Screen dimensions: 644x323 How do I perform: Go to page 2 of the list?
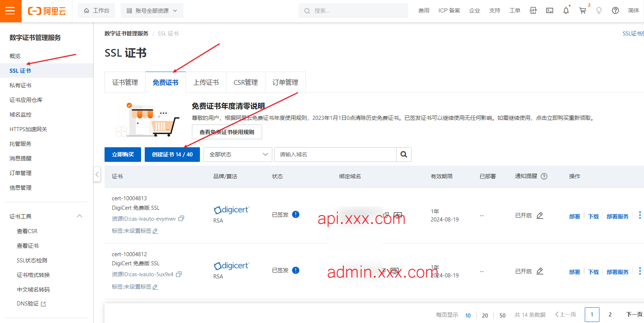click(610, 315)
